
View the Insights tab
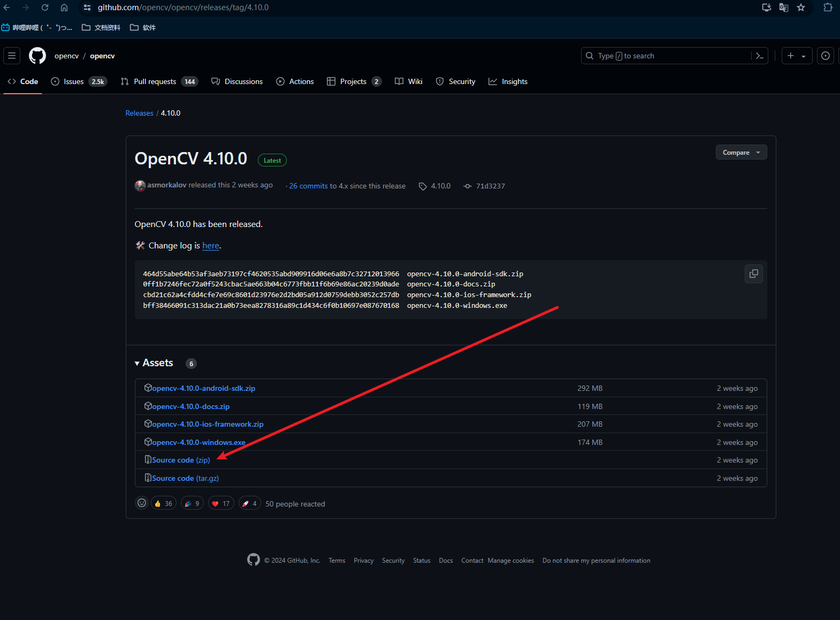point(508,81)
